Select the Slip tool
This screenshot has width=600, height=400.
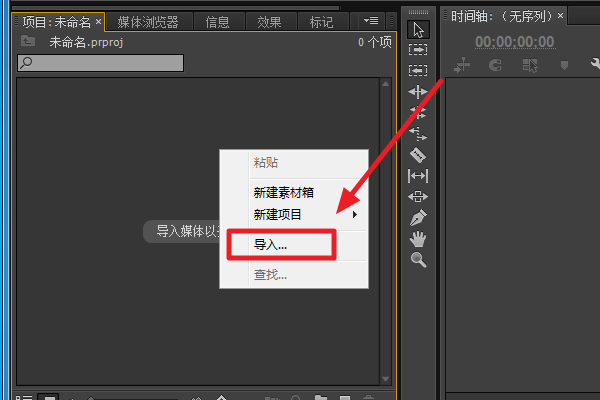418,176
